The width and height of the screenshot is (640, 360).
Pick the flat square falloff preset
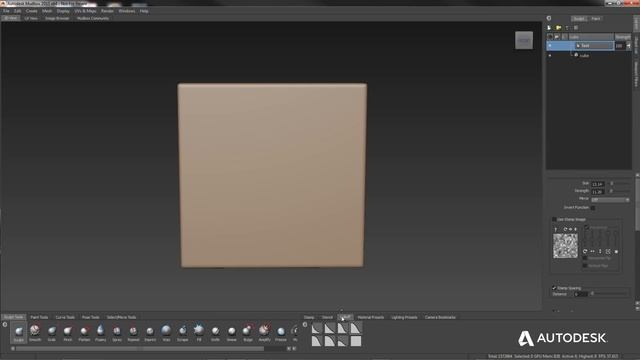[356, 341]
